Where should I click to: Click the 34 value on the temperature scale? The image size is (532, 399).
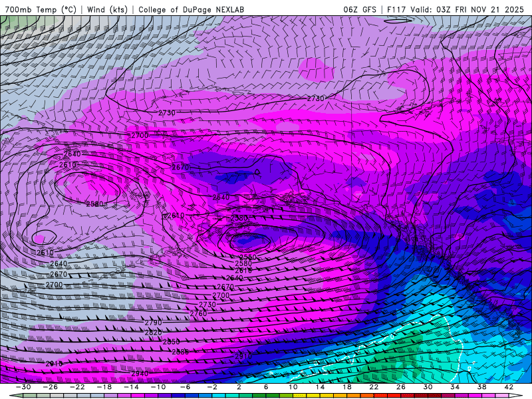(455, 387)
